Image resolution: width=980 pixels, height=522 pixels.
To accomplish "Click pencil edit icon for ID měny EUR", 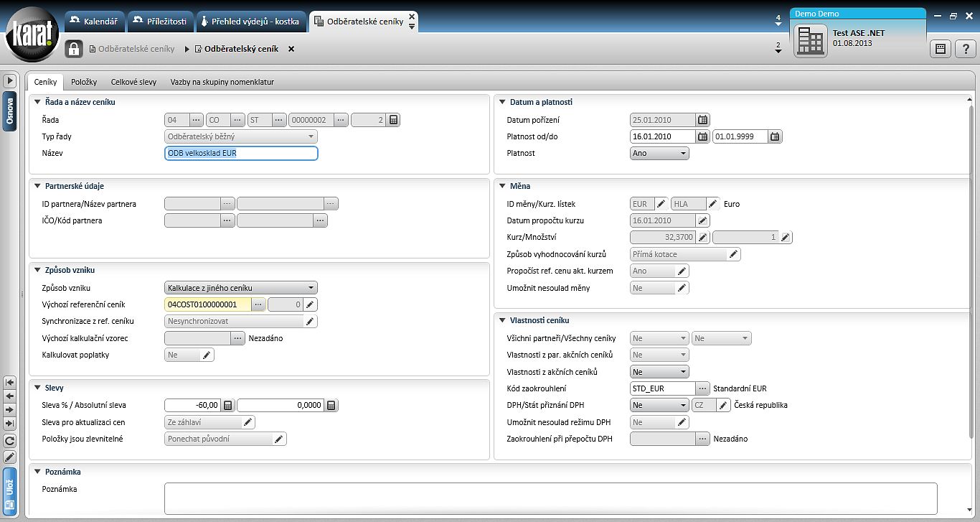I will click(x=661, y=204).
